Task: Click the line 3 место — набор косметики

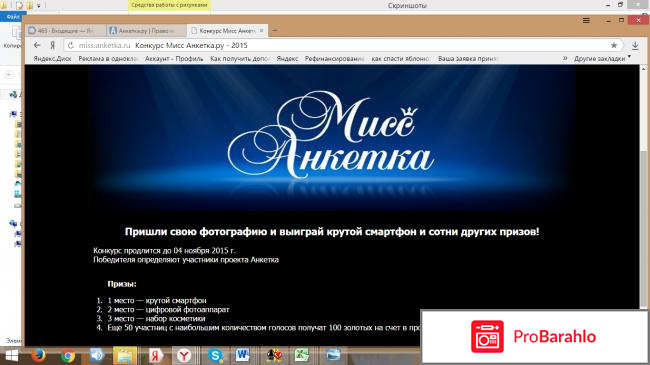Action: tap(156, 319)
